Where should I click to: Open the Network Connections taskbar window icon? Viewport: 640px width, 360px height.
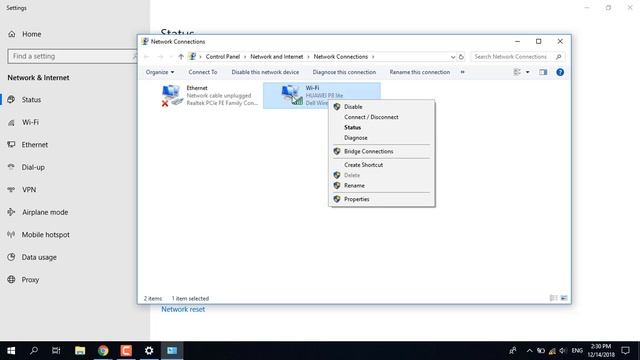pos(172,351)
